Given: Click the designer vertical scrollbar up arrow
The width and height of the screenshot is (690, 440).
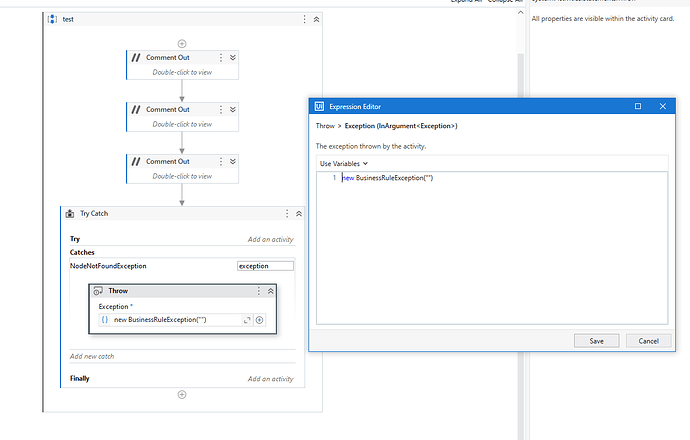Looking at the screenshot, I should [521, 12].
